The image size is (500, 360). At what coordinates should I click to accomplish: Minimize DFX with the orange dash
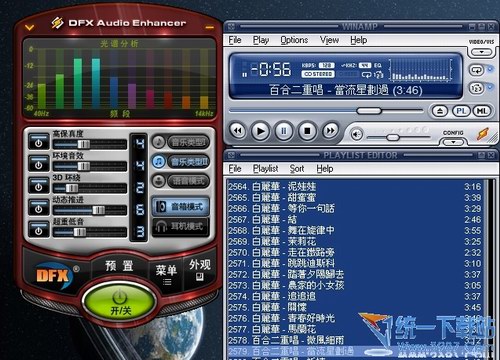210,27
